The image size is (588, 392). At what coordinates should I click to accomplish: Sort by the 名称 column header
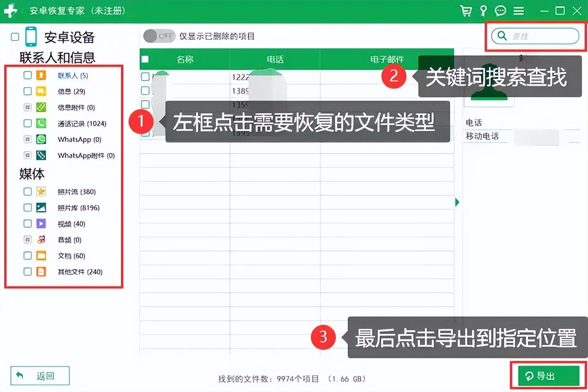pyautogui.click(x=185, y=59)
